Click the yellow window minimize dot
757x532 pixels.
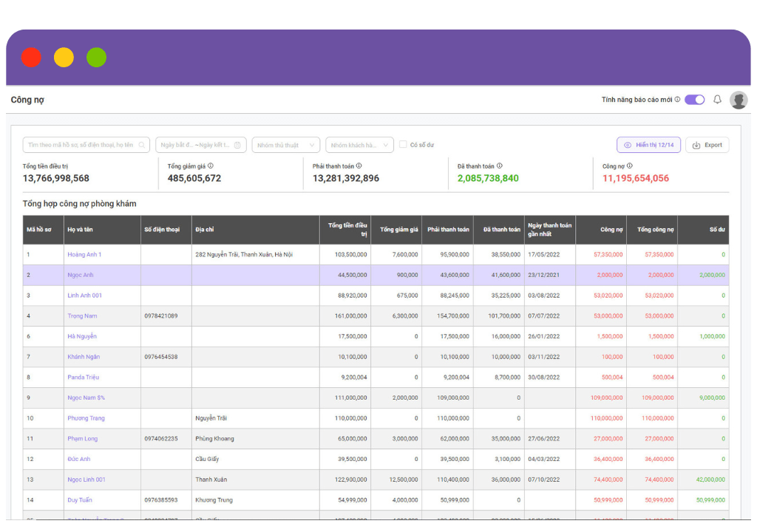click(64, 58)
